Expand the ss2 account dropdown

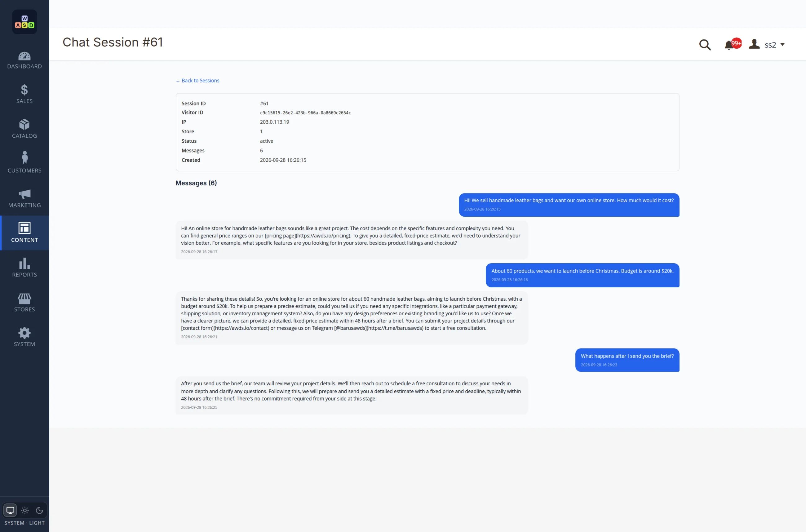pyautogui.click(x=774, y=45)
